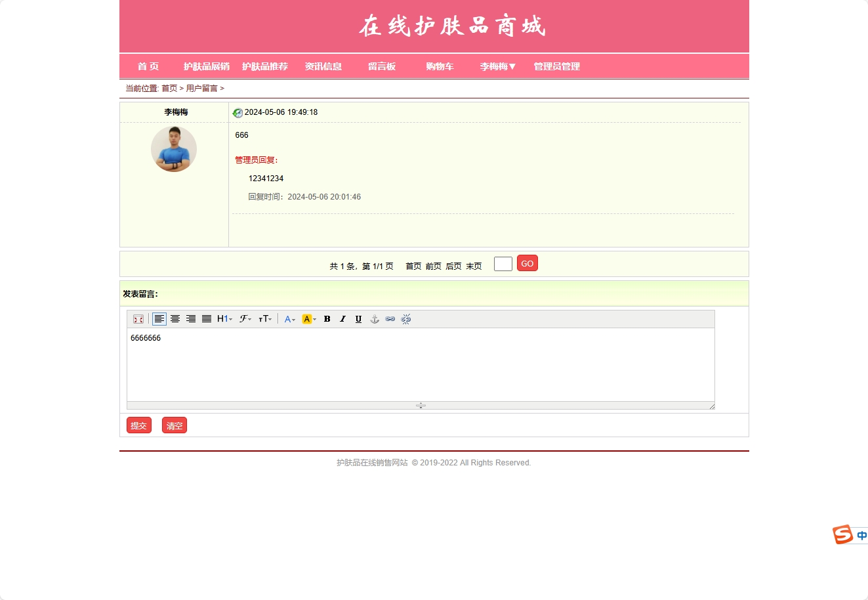Apply italic formatting in the editor toolbar
This screenshot has width=868, height=600.
[x=342, y=319]
